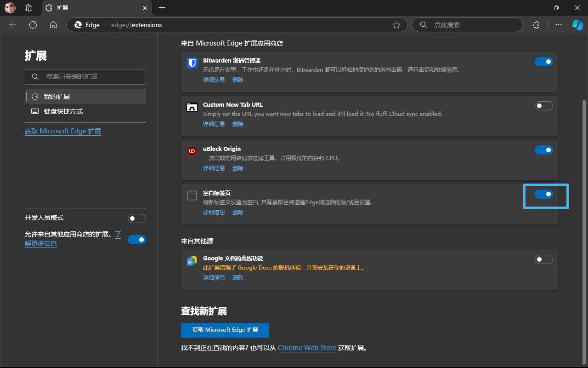This screenshot has width=588, height=368.
Task: Refresh the extensions page
Action: pos(33,25)
